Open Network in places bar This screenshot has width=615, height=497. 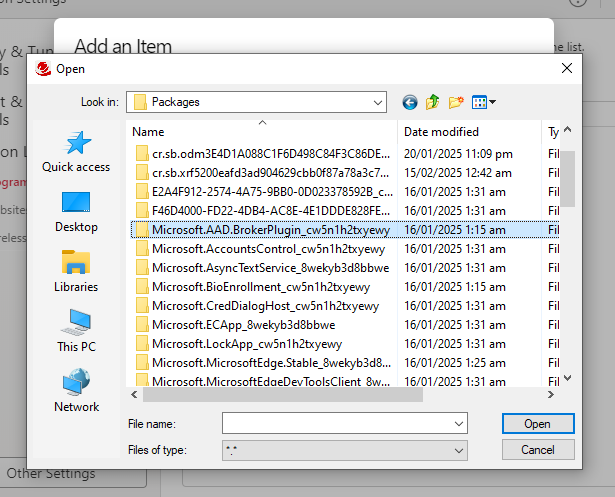76,391
